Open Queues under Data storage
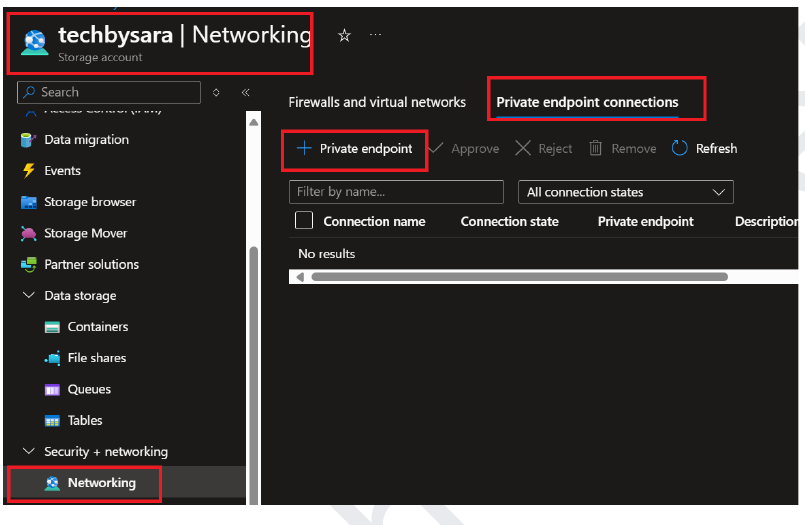Viewport: 805px width, 525px height. (89, 390)
